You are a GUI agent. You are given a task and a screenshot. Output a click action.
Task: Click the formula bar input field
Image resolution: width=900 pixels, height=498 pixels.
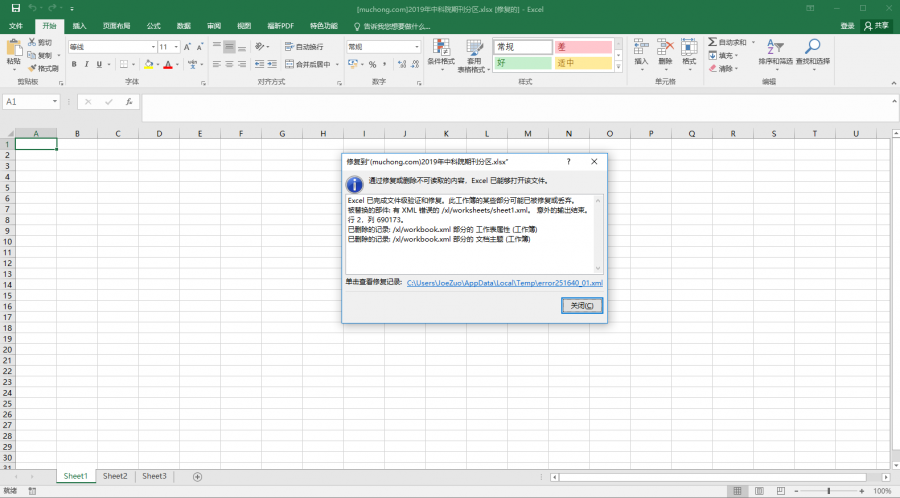500,102
